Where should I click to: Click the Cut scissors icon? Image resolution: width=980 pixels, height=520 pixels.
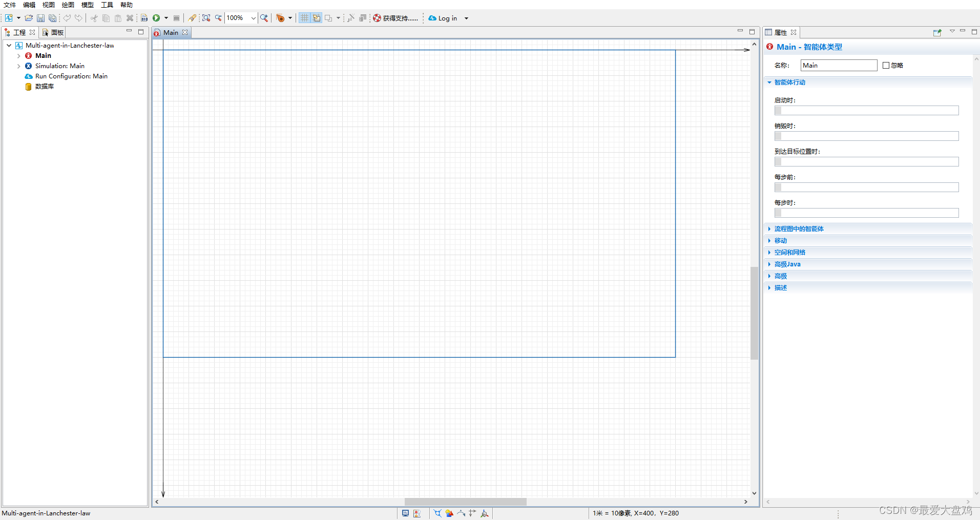click(94, 18)
